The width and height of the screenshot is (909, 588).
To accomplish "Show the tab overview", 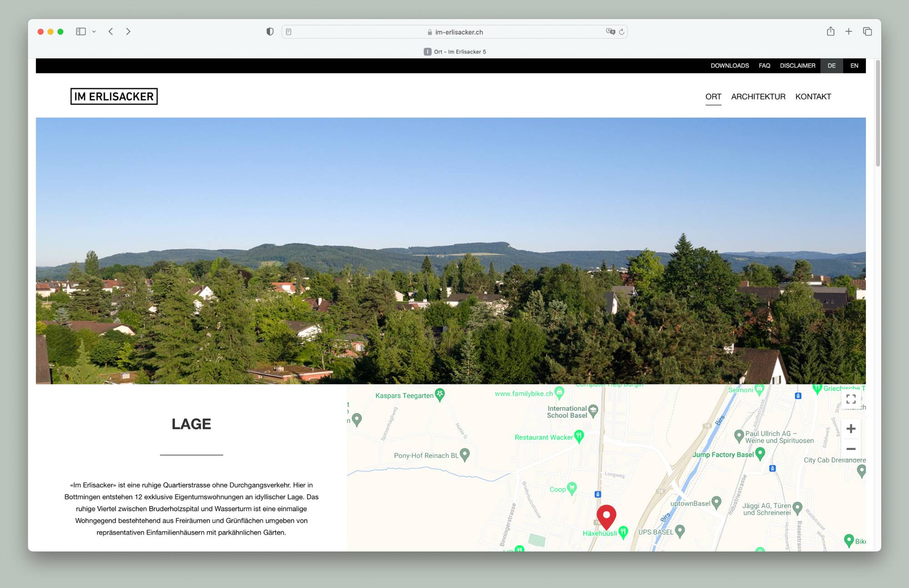I will pos(867,31).
